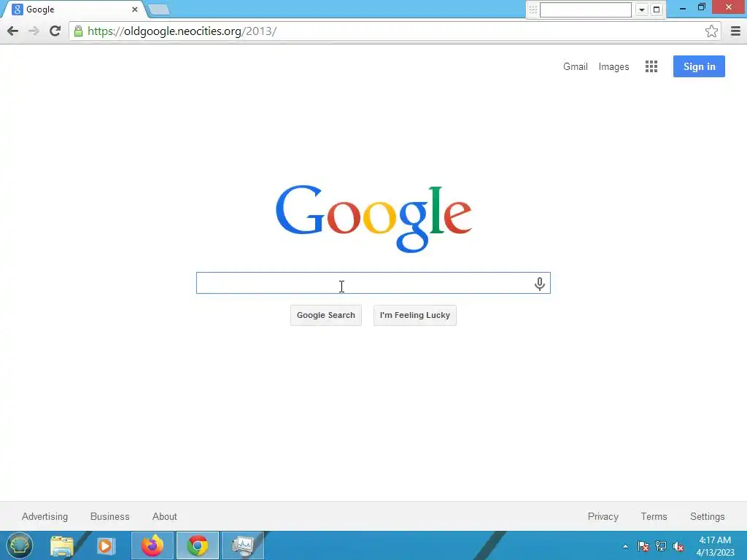This screenshot has height=560, width=747.
Task: Click the Action Center flag tray icon
Action: pyautogui.click(x=643, y=546)
